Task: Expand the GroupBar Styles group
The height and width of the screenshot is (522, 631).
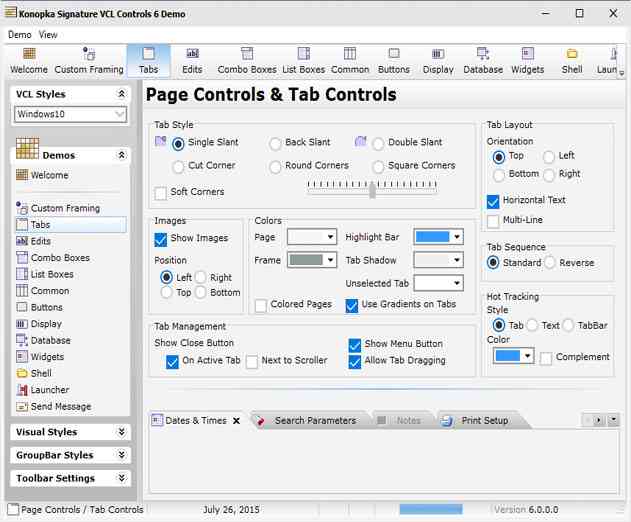Action: [122, 455]
